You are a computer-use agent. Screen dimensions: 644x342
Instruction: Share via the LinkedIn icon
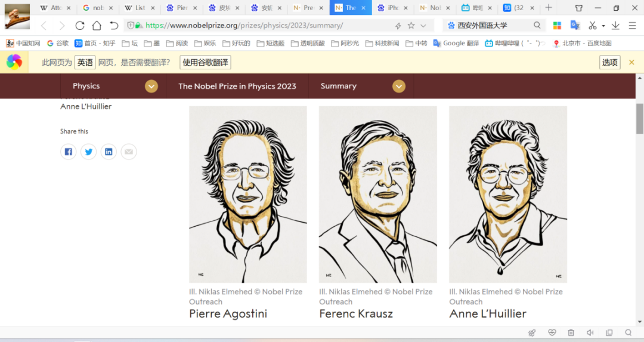pyautogui.click(x=109, y=152)
